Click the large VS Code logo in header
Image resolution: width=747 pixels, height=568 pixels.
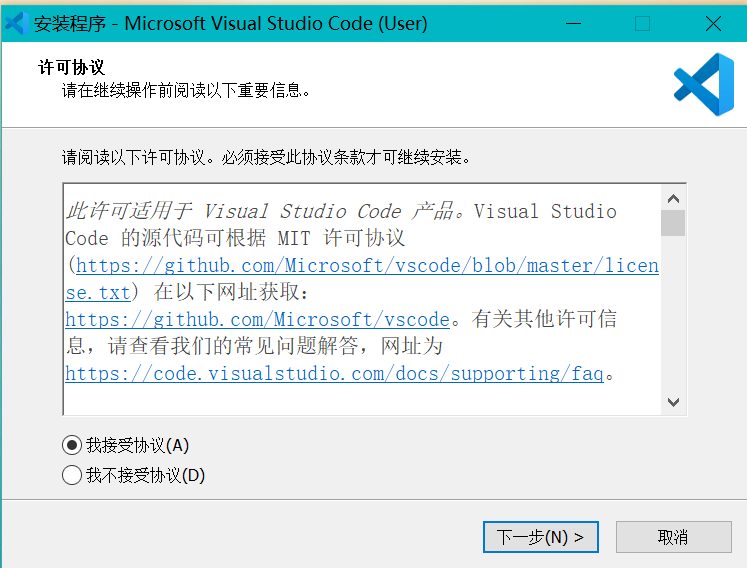[x=704, y=84]
